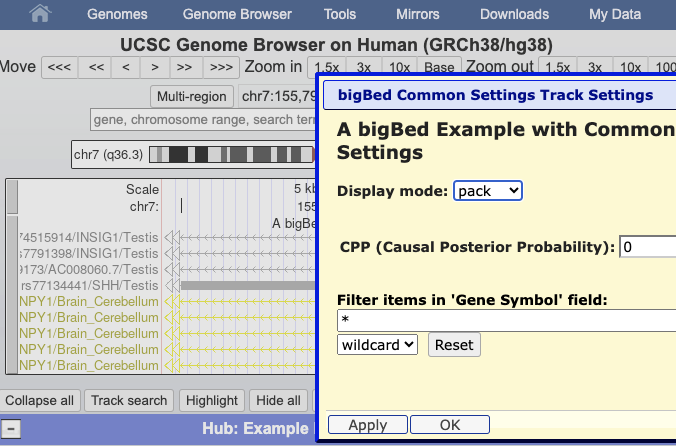Move right with >> button

click(x=184, y=67)
